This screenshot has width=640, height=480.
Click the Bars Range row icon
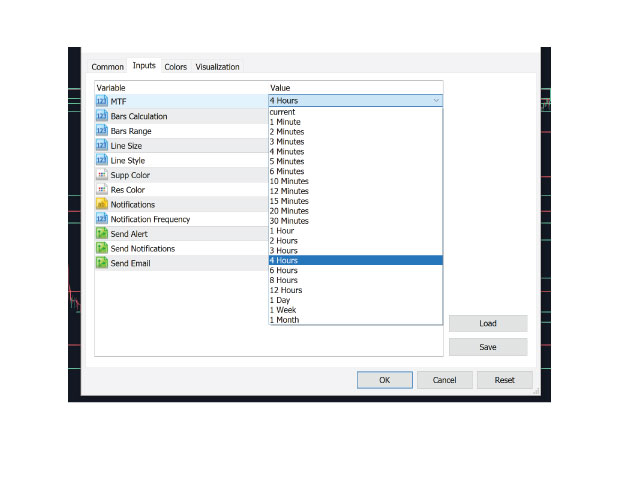(102, 131)
